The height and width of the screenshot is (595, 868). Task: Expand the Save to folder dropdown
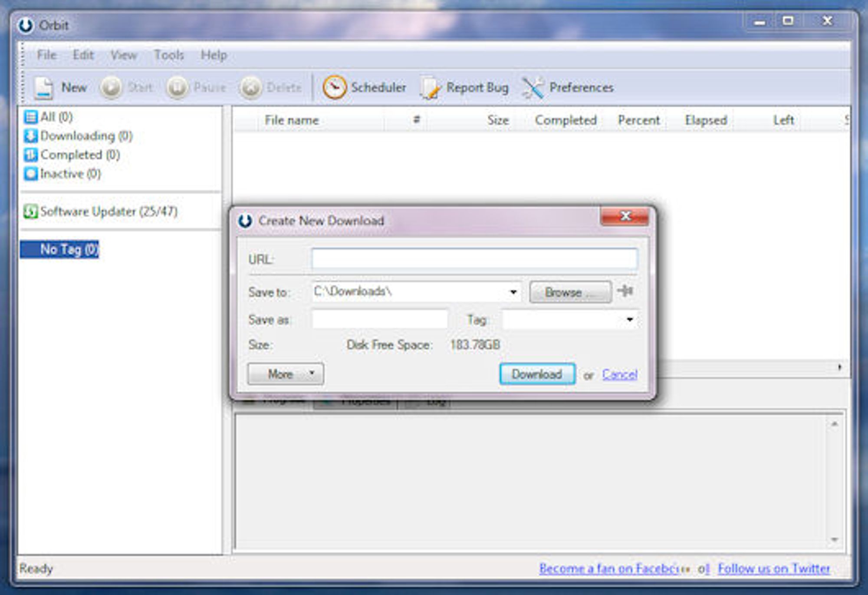tap(513, 292)
